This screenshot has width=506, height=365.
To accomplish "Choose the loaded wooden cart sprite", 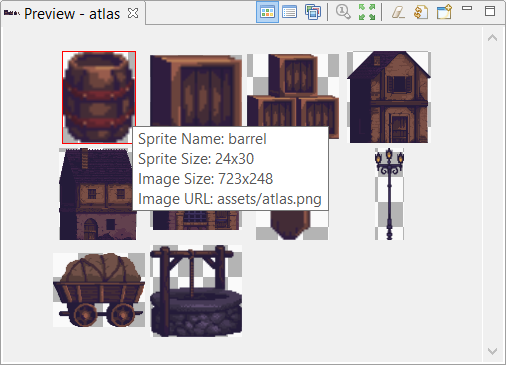I will [99, 290].
